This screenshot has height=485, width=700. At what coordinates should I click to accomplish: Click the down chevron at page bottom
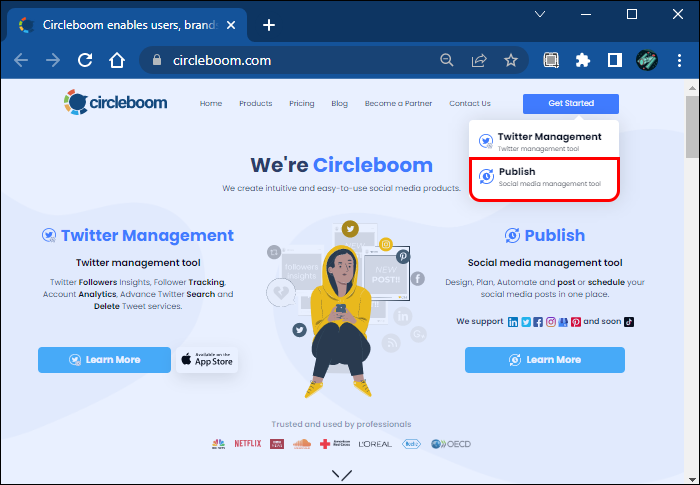[342, 474]
